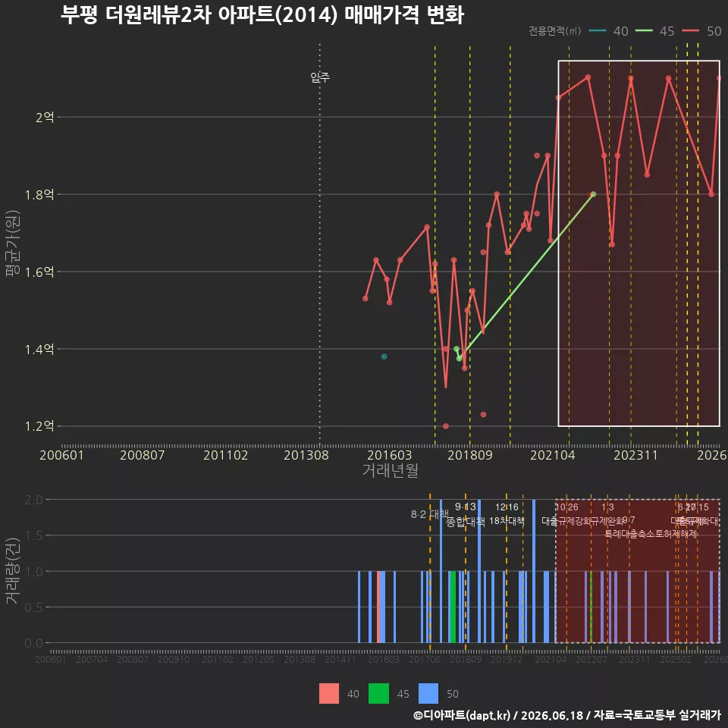Viewport: 728px width, 728px height.
Task: Click the 거래량(건) axis title
Action: 13,571
